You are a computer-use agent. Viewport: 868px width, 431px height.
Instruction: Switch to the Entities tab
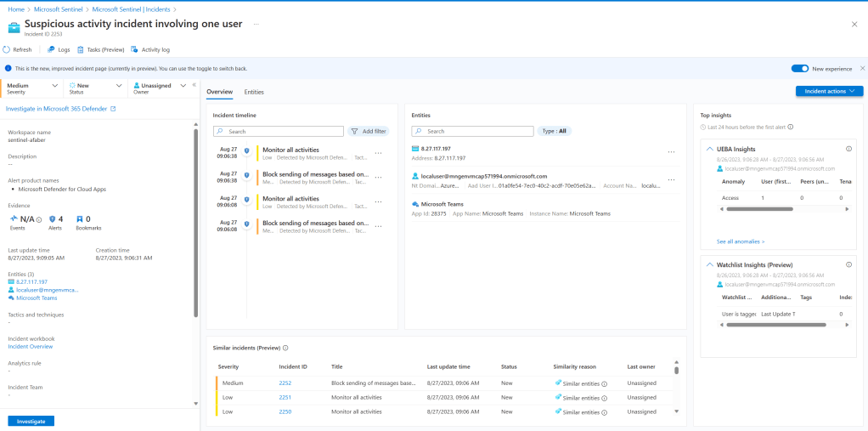[x=254, y=92]
